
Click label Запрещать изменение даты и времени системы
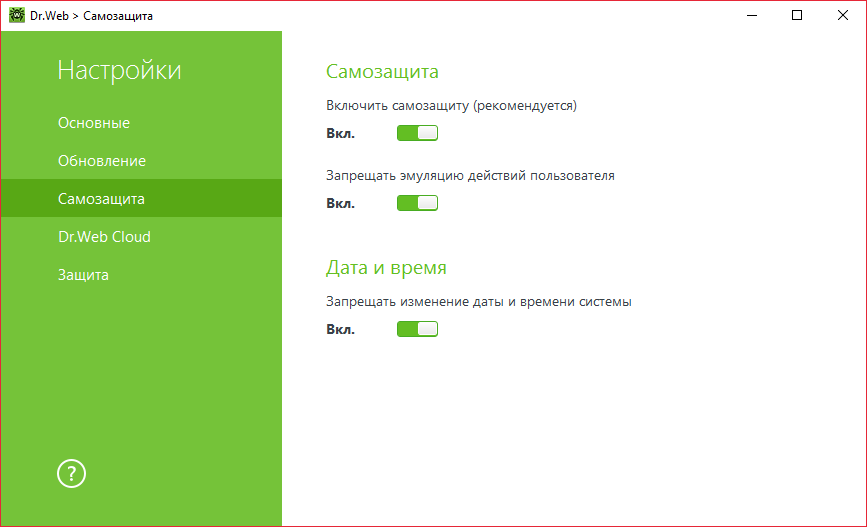point(478,302)
